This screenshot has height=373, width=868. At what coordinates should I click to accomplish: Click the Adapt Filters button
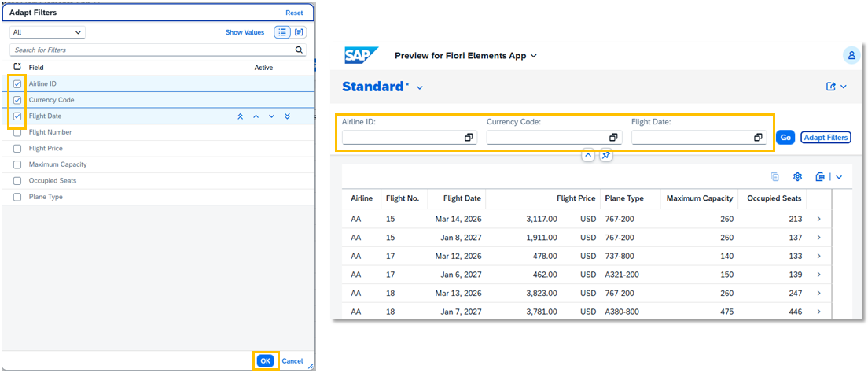(x=826, y=138)
